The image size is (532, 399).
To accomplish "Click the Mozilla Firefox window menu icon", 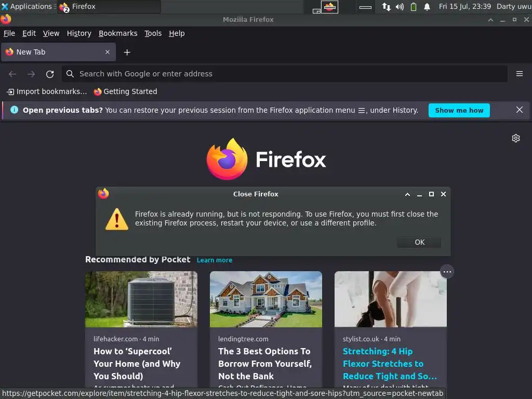I will click(x=6, y=19).
